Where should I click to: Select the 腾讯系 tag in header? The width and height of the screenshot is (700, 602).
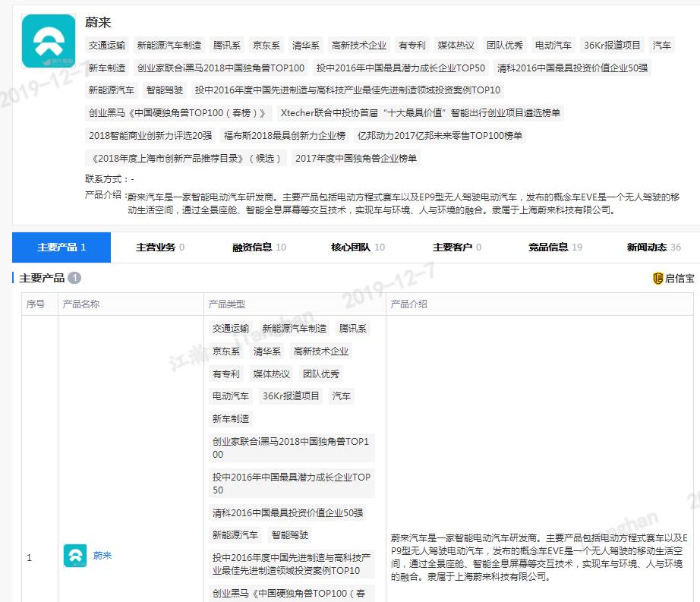227,45
